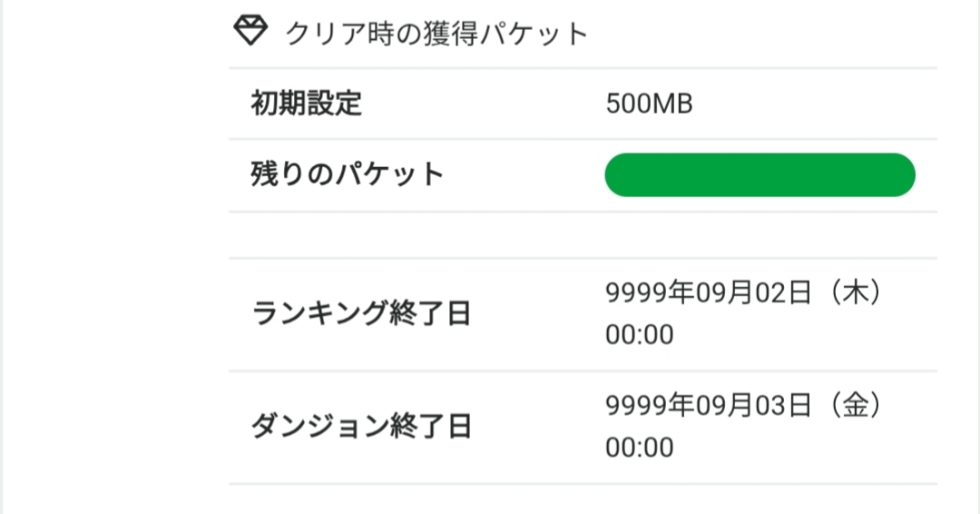Click the 残りのパケット label
The height and width of the screenshot is (514, 980).
[347, 174]
